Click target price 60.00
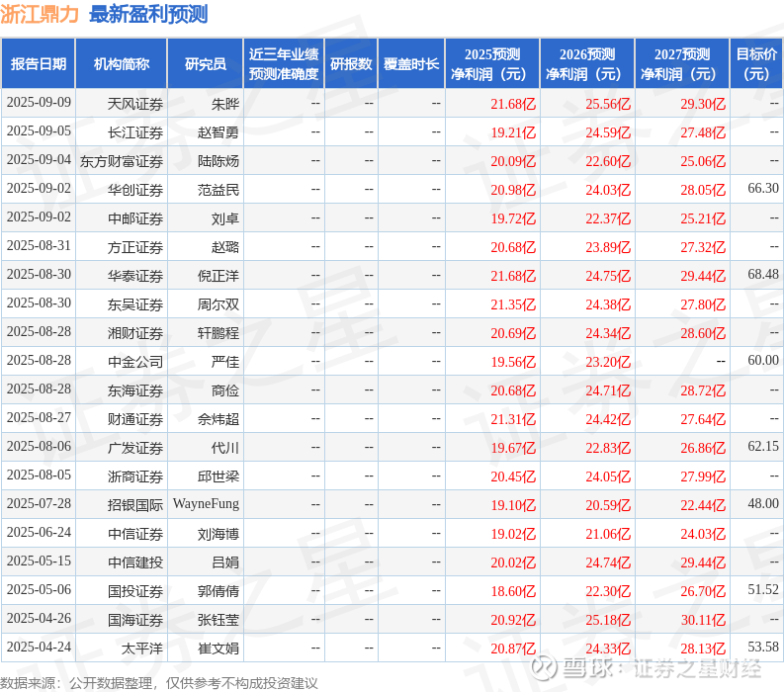The width and height of the screenshot is (784, 692). pos(763,360)
